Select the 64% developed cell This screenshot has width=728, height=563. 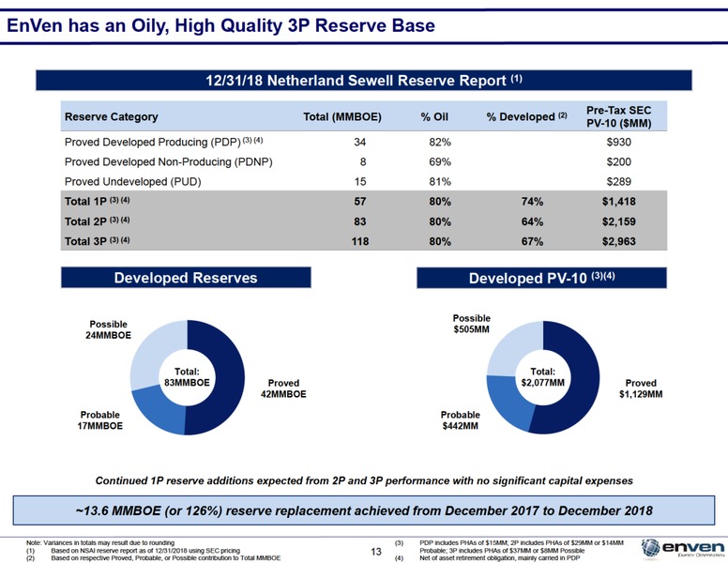pos(532,221)
